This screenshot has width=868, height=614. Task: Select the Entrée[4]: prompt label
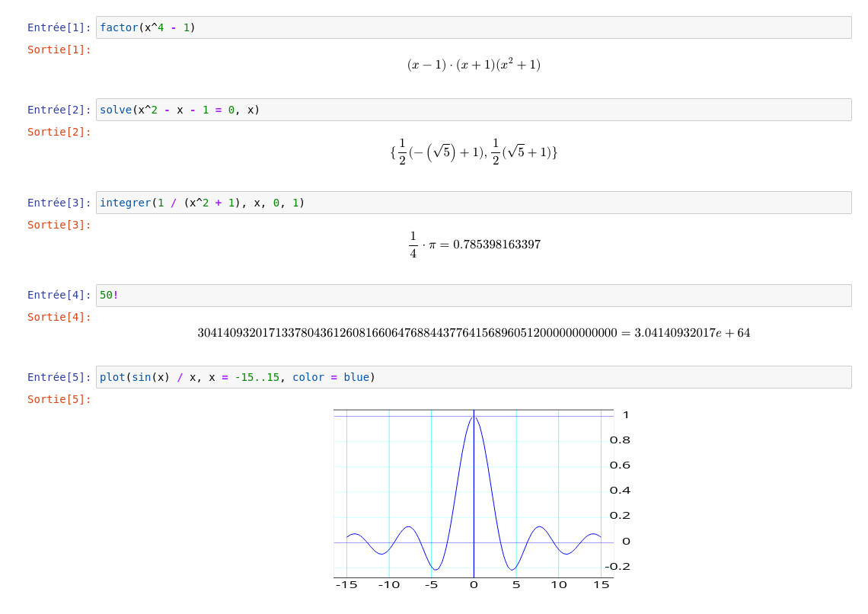[x=59, y=295]
